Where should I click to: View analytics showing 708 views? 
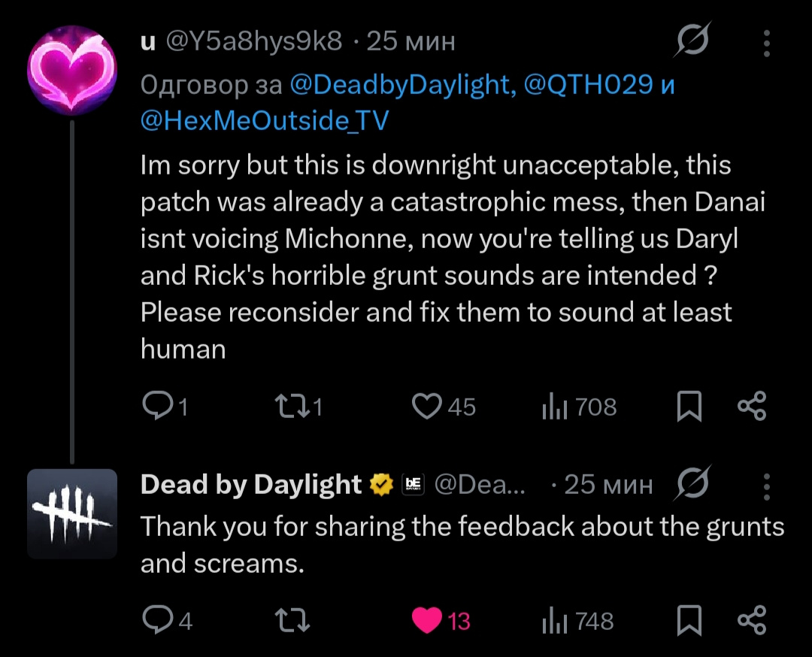tap(579, 407)
